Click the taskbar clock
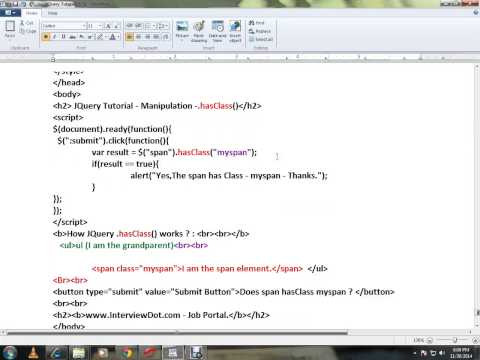Viewport: 480px width, 360px height. coord(461,353)
